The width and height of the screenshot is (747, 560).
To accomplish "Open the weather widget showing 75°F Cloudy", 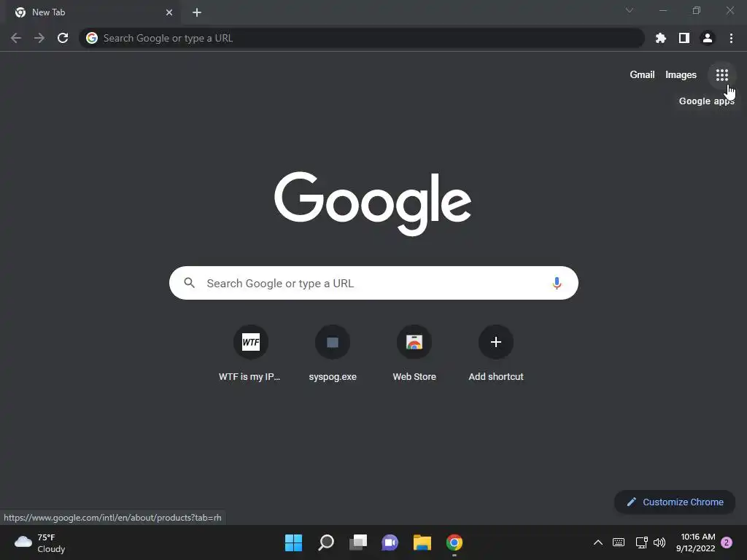I will click(x=40, y=542).
